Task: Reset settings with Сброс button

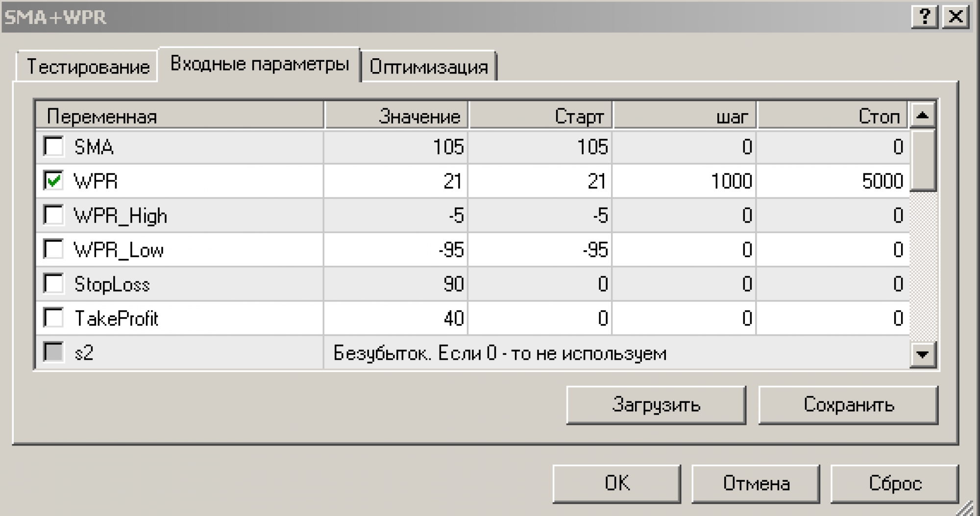Action: 894,484
